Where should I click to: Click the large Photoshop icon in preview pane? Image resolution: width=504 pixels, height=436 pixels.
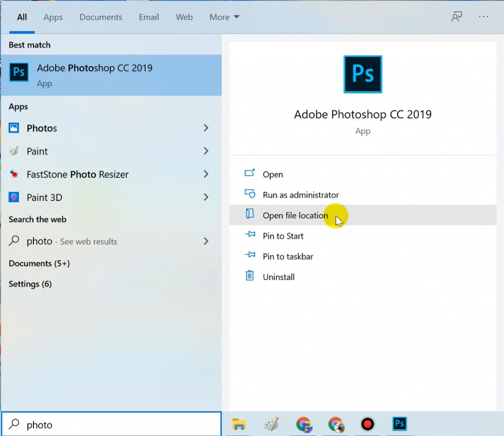click(x=363, y=74)
